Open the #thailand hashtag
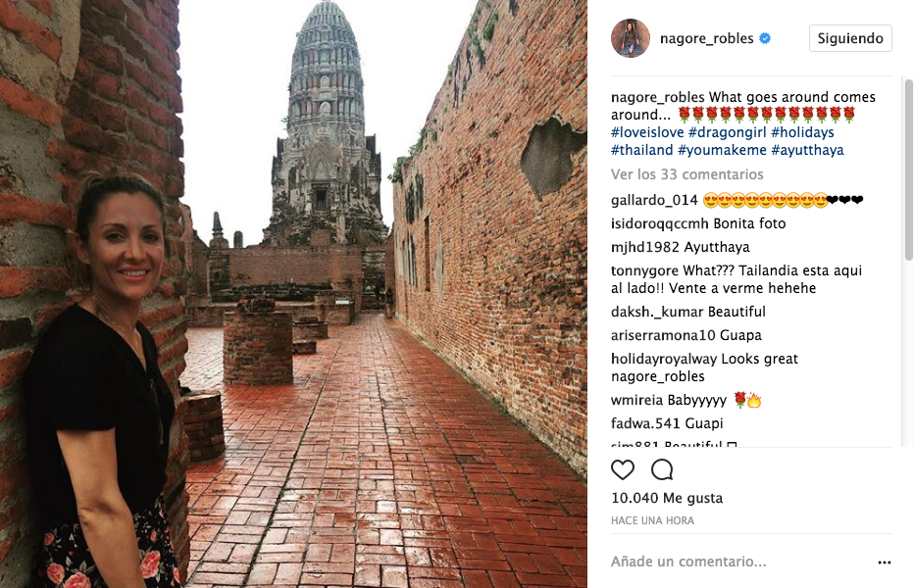 pos(641,150)
